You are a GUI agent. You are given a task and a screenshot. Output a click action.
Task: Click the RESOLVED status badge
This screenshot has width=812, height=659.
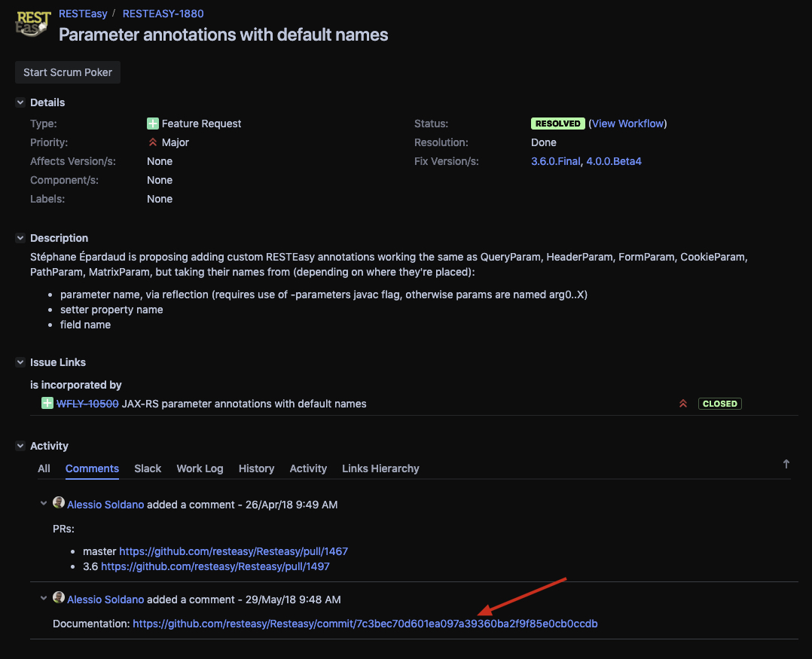click(557, 124)
